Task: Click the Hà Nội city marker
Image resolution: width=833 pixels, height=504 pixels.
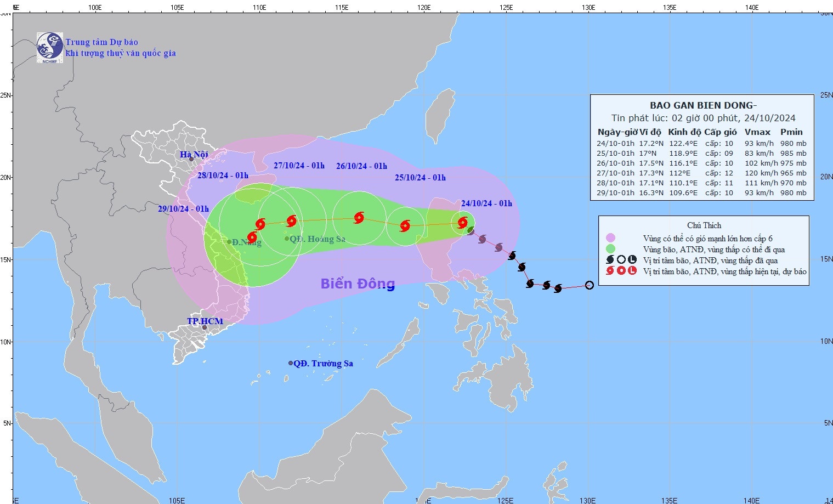Action: pyautogui.click(x=191, y=160)
